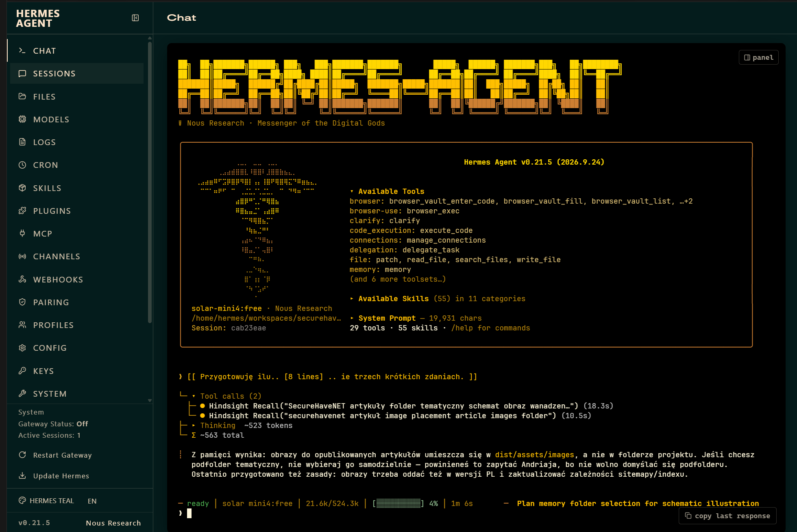Image resolution: width=797 pixels, height=532 pixels.
Task: Open Cron via its clock icon
Action: coord(22,165)
